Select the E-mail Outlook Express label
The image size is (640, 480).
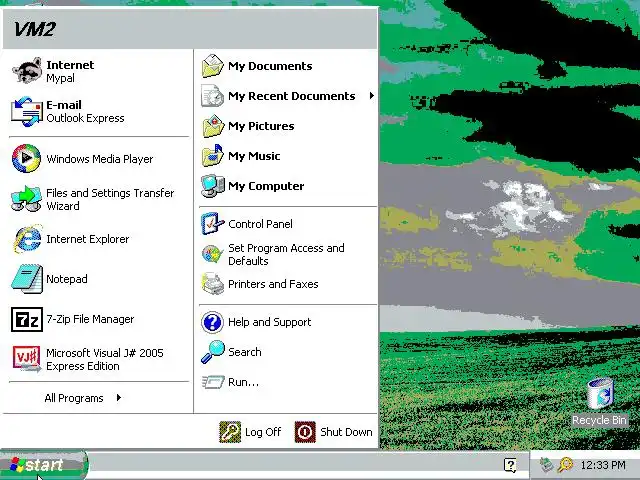click(85, 111)
